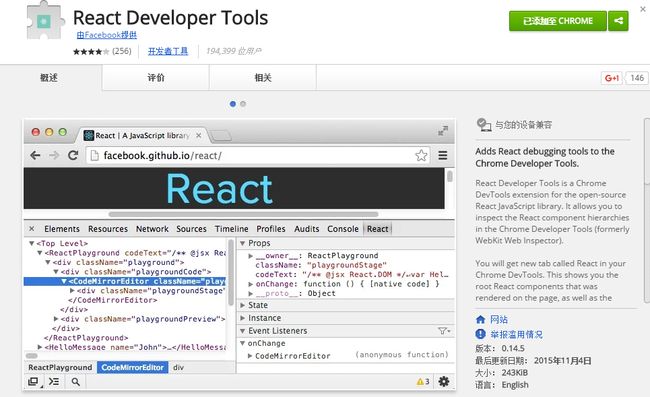Select the CodeMirrorEditor tree row
The image size is (650, 397).
tap(125, 281)
